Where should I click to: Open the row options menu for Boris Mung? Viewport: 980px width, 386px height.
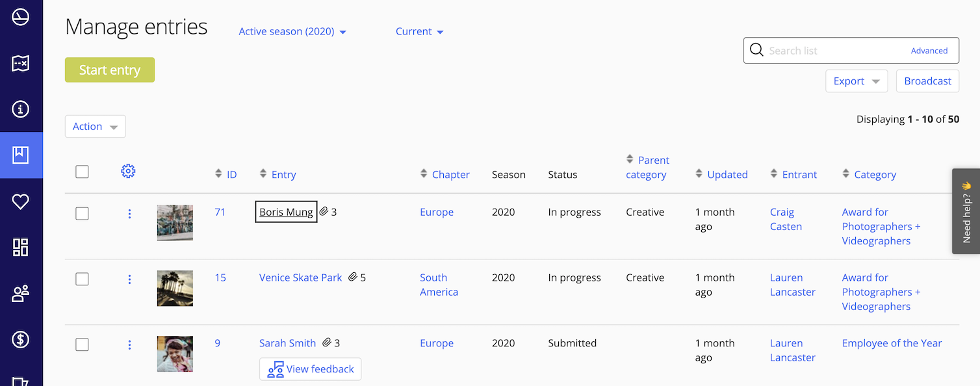tap(129, 213)
